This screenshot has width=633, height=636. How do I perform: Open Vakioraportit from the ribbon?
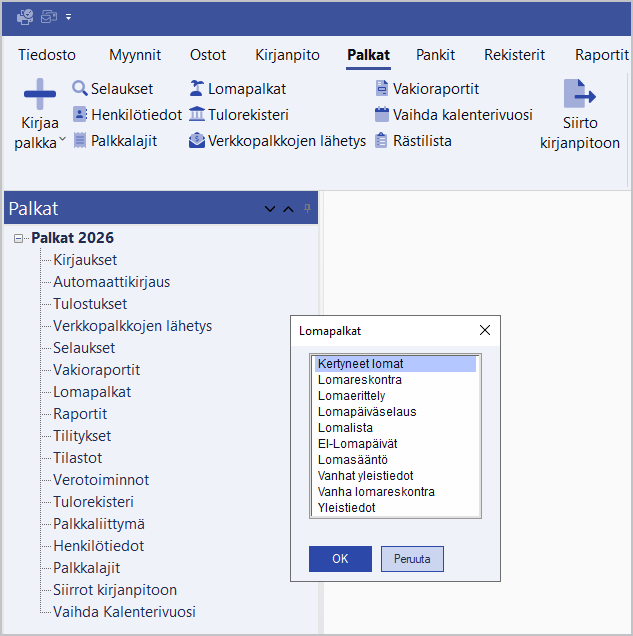coord(381,89)
